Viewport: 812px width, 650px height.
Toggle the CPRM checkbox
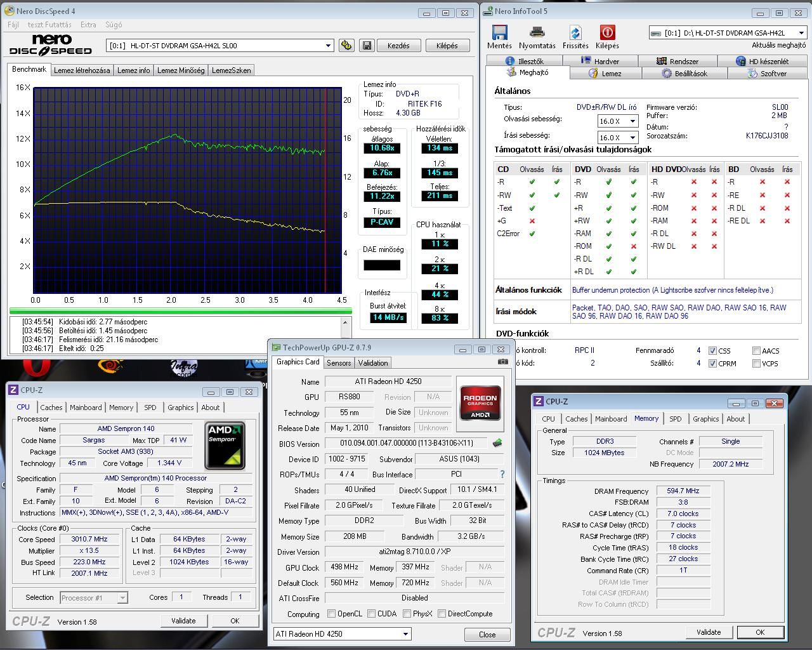713,364
